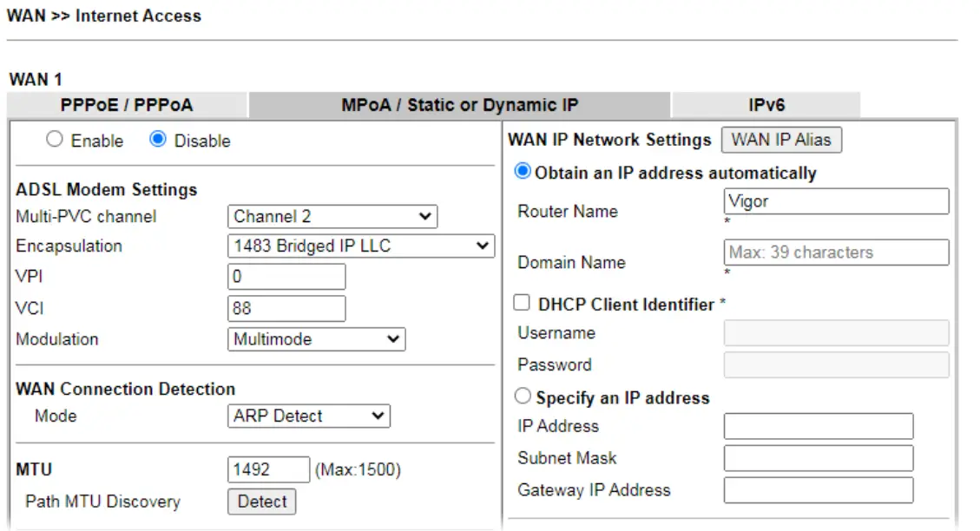Screen dimensions: 980x531
Task: Open the Multi-PVC channel dropdown
Action: (332, 216)
